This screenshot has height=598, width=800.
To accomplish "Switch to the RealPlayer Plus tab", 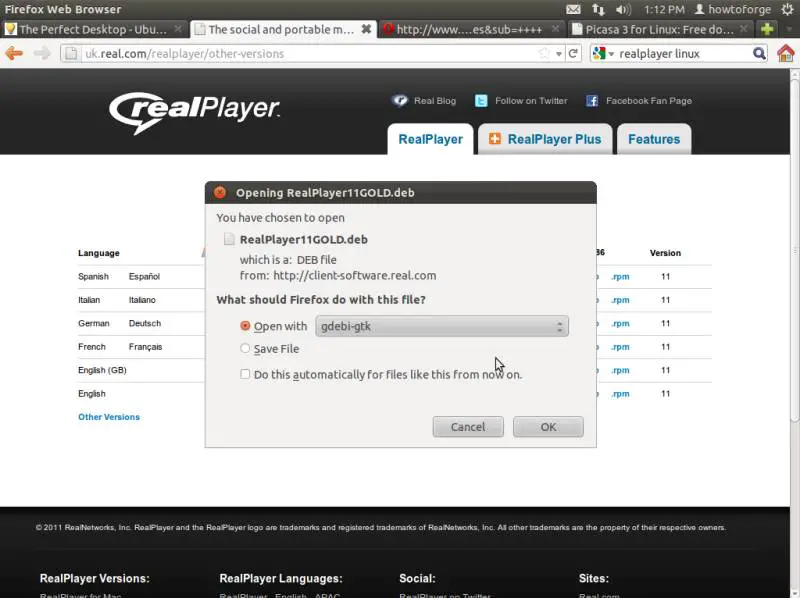I will click(x=545, y=139).
